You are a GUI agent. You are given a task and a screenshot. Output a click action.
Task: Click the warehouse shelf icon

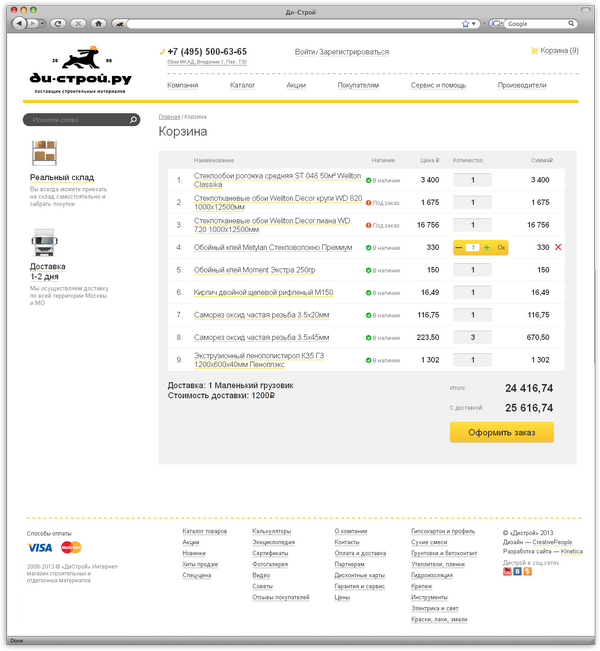click(44, 151)
